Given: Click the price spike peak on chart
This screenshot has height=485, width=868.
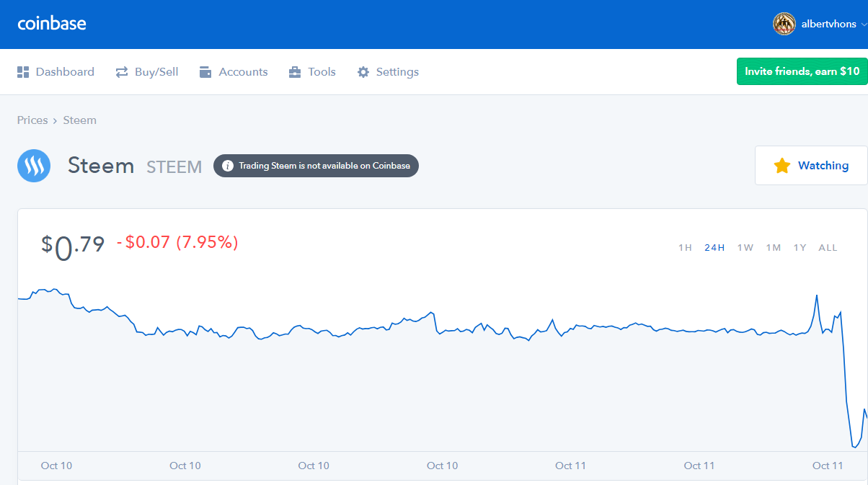Looking at the screenshot, I should tap(816, 295).
